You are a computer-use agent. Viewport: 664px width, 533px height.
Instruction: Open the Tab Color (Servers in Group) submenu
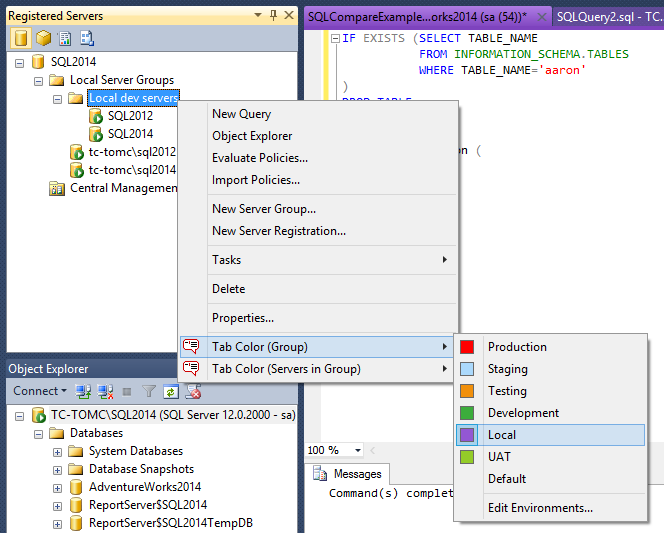286,369
